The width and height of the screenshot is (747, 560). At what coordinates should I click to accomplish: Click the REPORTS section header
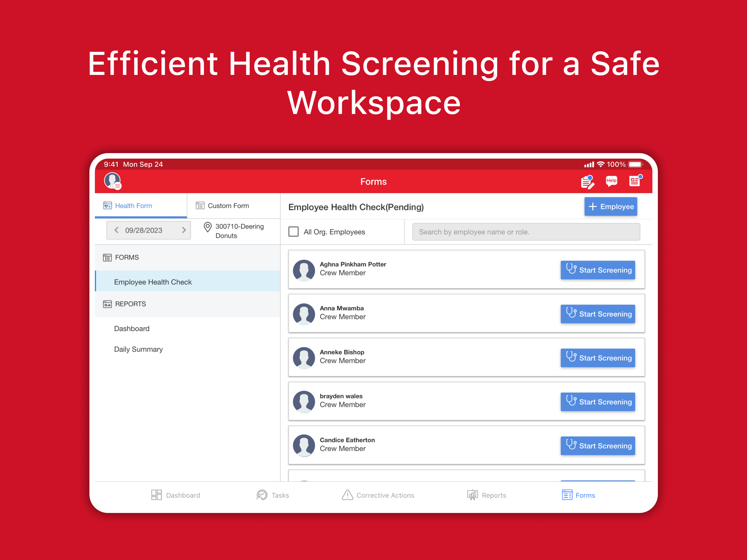click(188, 304)
